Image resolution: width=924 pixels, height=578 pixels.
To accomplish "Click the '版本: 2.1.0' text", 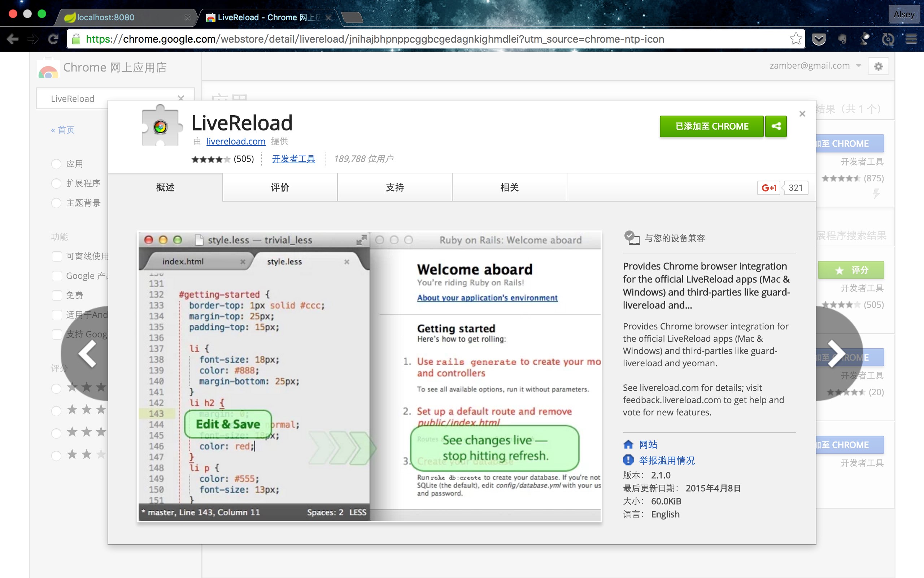I will pyautogui.click(x=646, y=475).
